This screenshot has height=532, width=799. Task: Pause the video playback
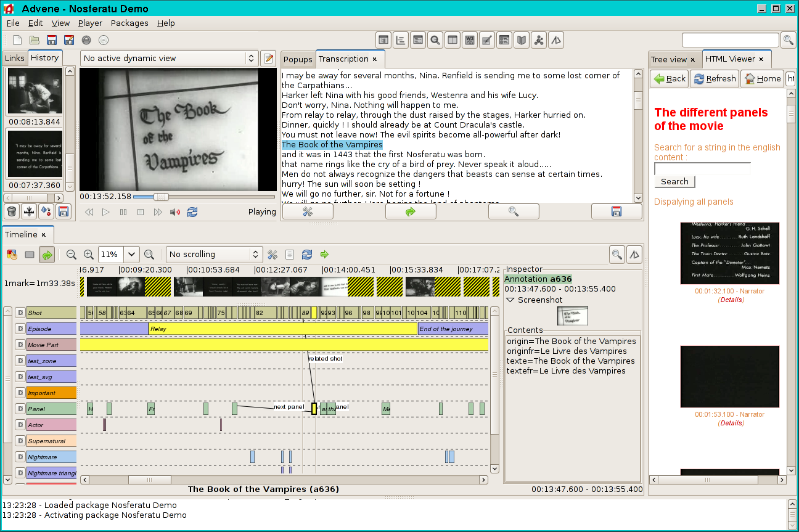tap(123, 212)
